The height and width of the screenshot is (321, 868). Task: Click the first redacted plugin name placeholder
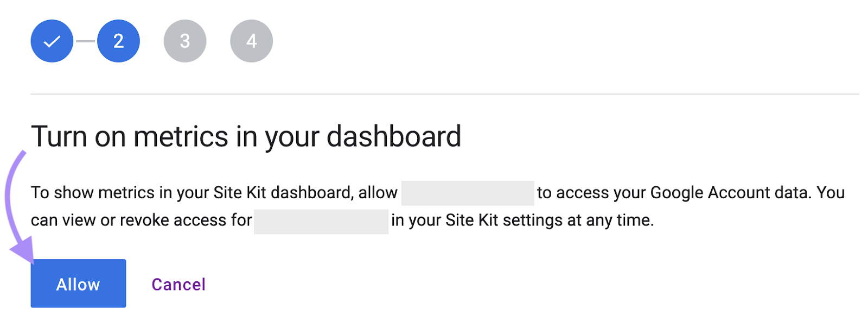(x=468, y=192)
